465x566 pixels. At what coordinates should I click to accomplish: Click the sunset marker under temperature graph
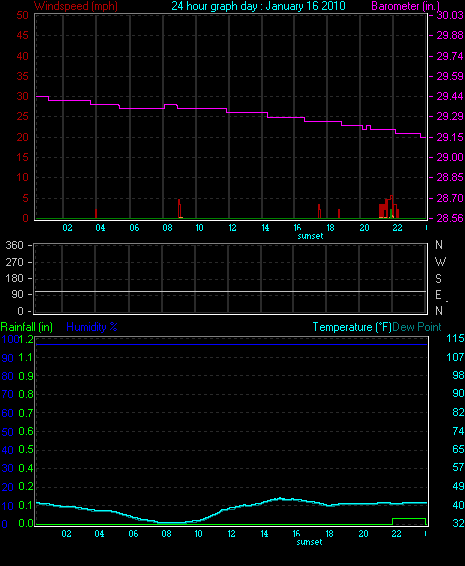click(309, 542)
